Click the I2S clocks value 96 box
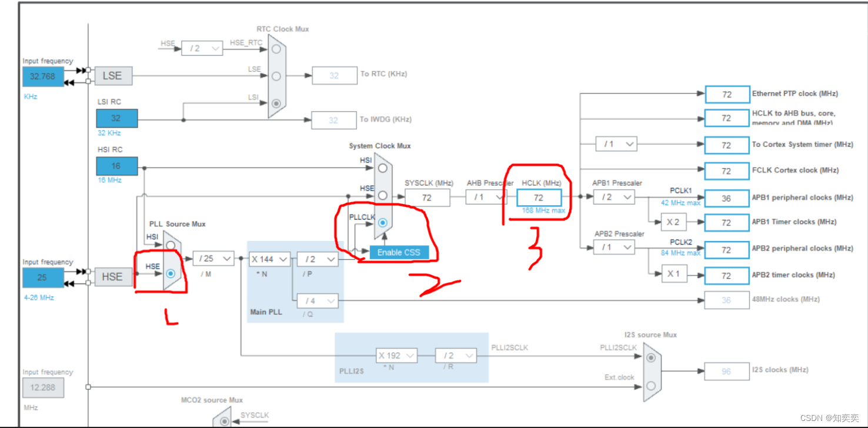Image resolution: width=868 pixels, height=428 pixels. [x=727, y=371]
